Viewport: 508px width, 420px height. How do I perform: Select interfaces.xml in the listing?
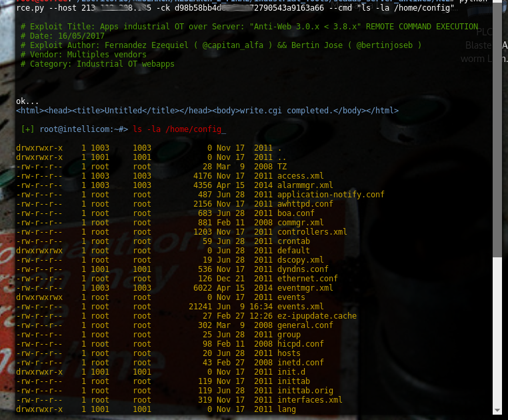pyautogui.click(x=310, y=400)
